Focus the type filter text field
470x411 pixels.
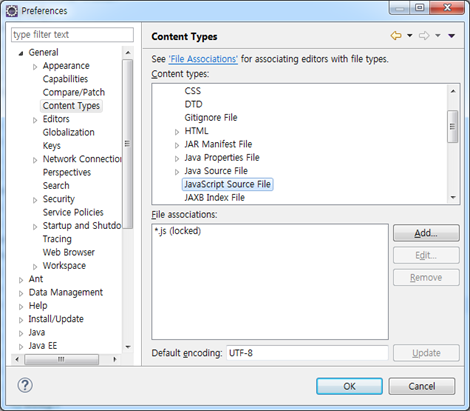[x=72, y=35]
